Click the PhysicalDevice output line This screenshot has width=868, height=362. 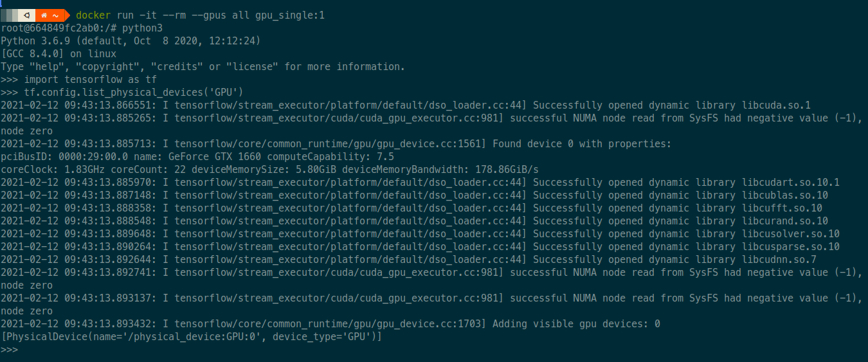(191, 336)
